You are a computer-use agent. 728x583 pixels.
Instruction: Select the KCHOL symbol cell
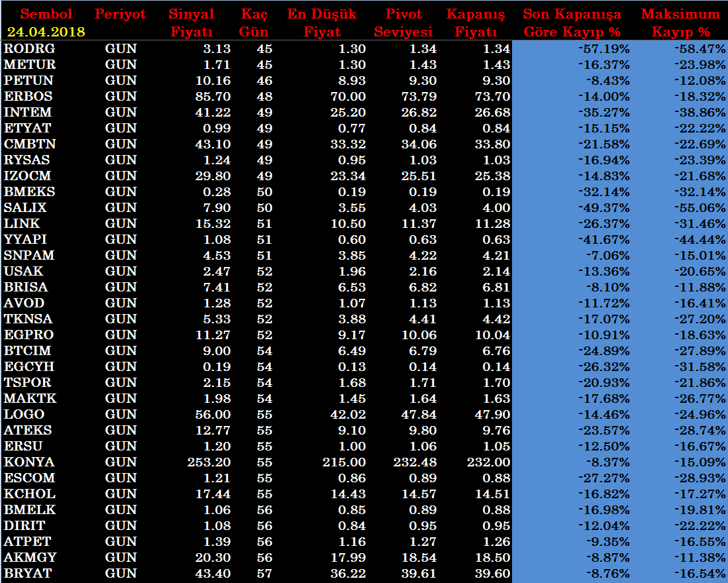(30, 494)
